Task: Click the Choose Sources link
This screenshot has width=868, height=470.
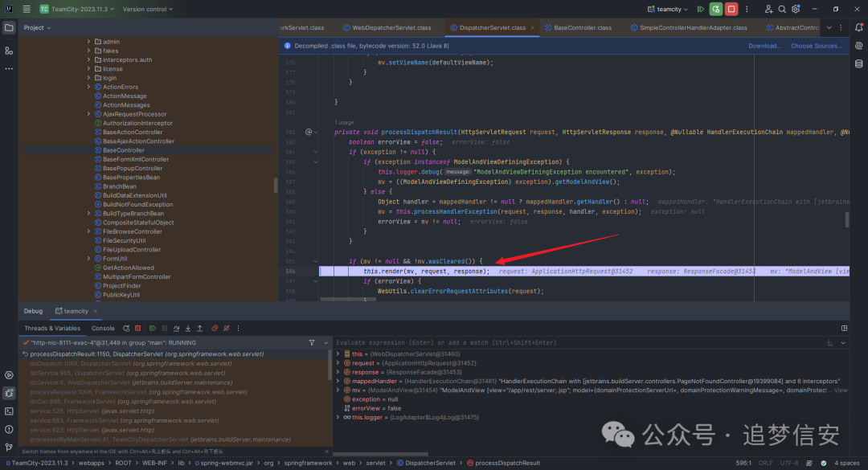Action: 816,46
